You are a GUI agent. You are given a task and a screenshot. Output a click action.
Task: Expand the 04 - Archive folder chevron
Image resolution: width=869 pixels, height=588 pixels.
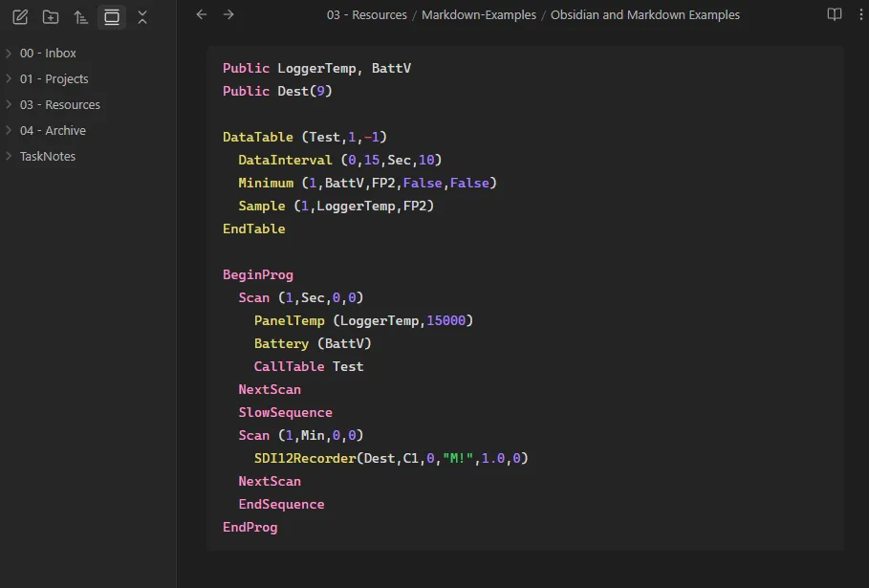click(9, 130)
